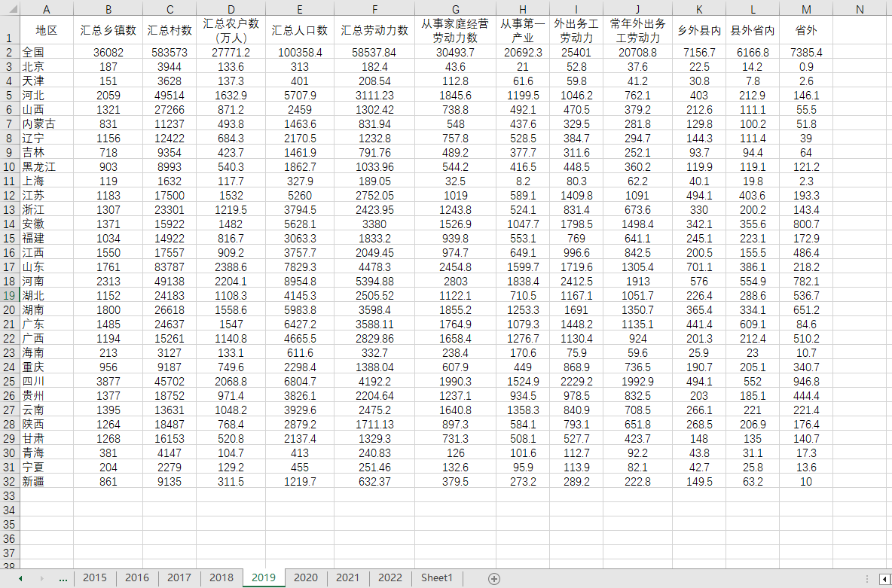This screenshot has height=588, width=892.
Task: Click the 省外 header cell
Action: pos(806,31)
